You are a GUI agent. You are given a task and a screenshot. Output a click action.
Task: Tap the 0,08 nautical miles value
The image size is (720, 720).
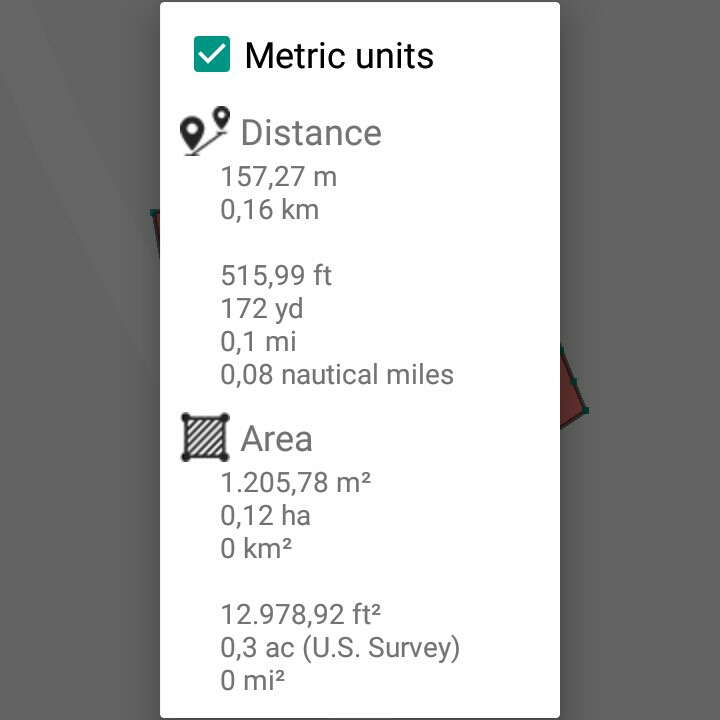tap(337, 375)
